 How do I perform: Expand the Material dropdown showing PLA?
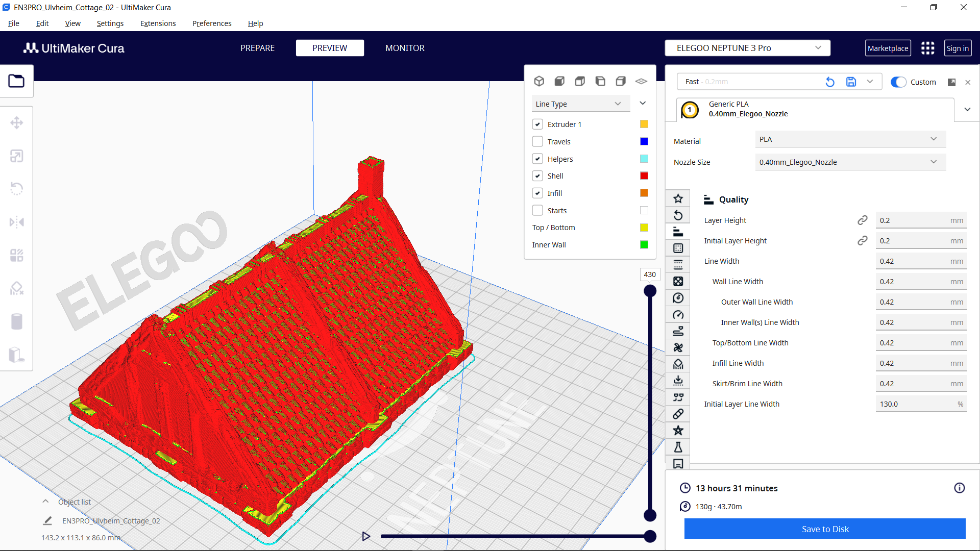click(x=849, y=139)
